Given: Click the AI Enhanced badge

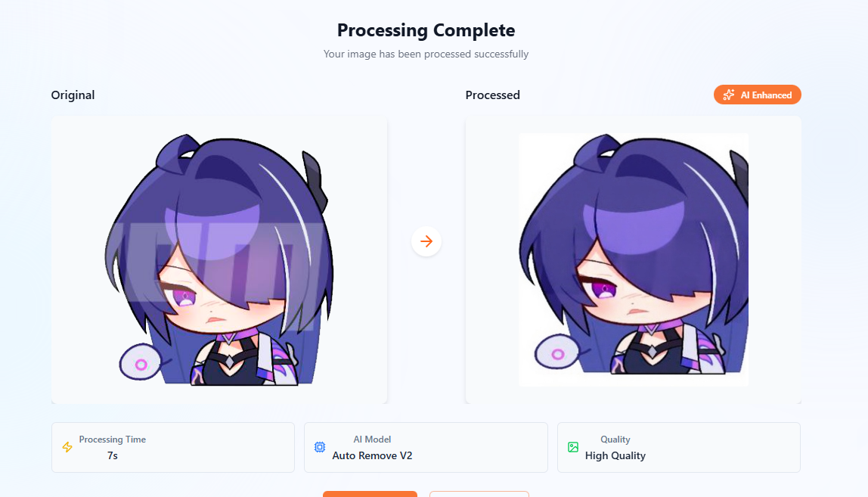Looking at the screenshot, I should coord(758,95).
